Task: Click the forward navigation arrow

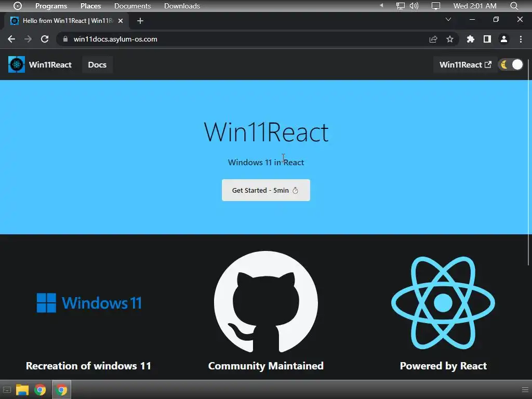Action: [28, 39]
